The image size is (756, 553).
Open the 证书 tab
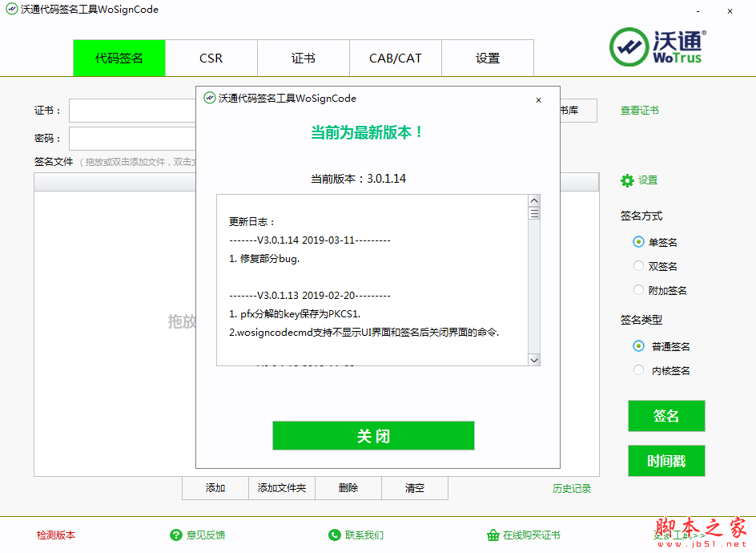[x=304, y=58]
